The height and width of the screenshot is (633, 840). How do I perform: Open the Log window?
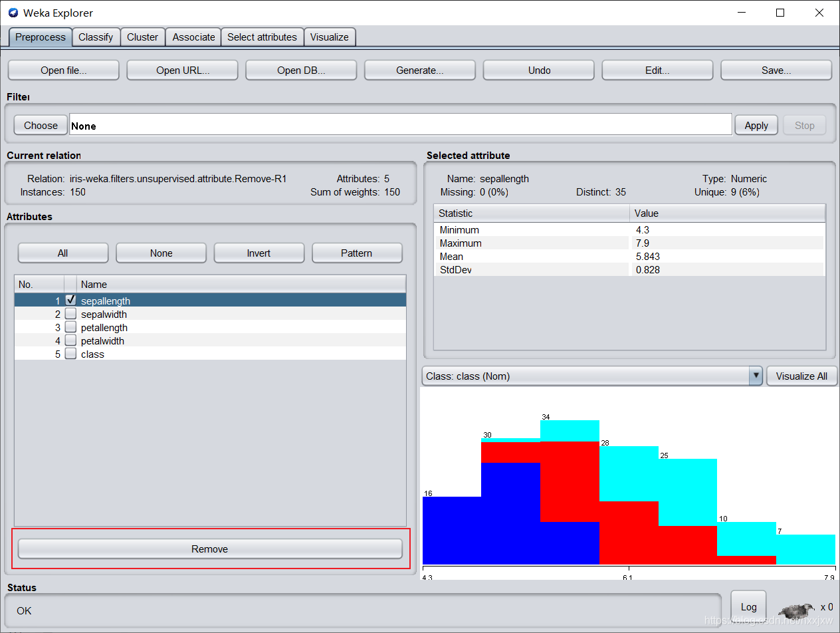[748, 606]
